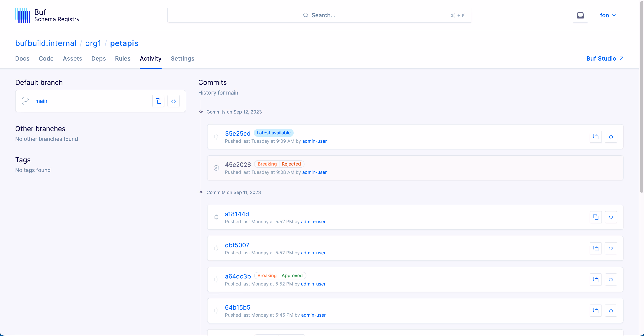Focus the Search input field
644x336 pixels.
click(319, 15)
